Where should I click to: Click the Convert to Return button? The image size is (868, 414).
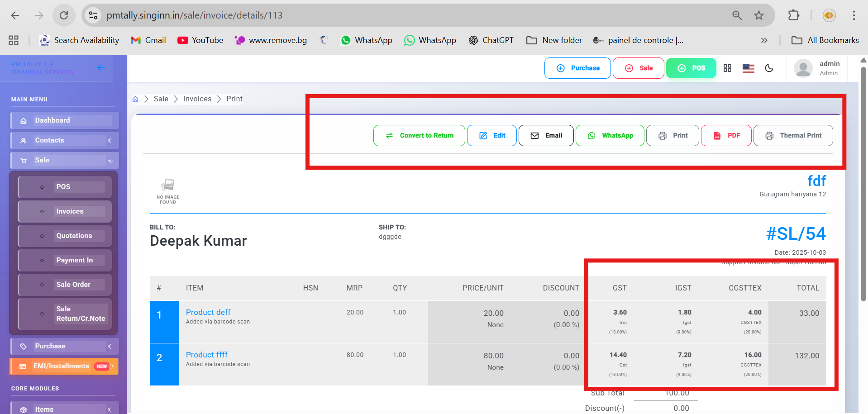click(419, 136)
